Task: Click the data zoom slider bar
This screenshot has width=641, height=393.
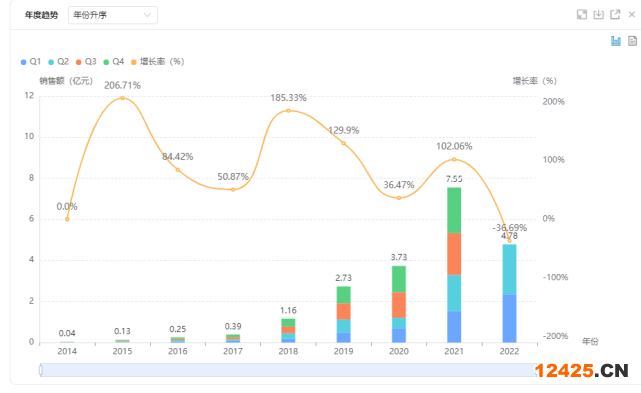Action: [288, 370]
